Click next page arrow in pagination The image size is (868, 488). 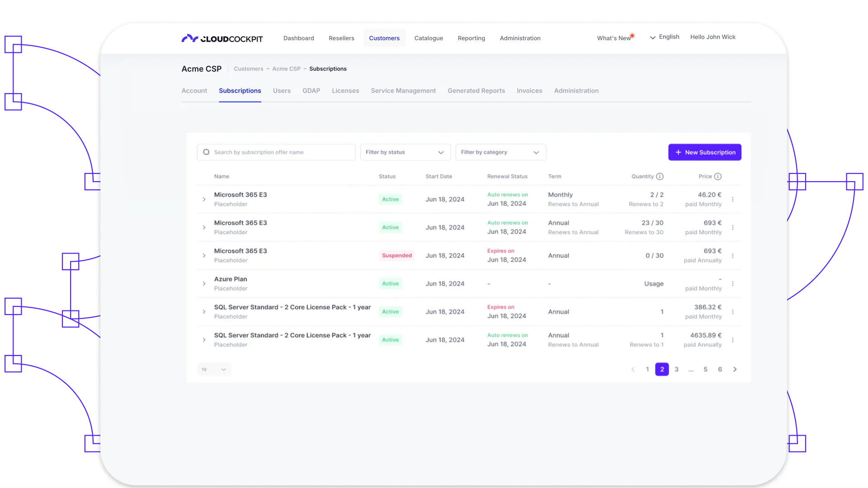click(735, 369)
